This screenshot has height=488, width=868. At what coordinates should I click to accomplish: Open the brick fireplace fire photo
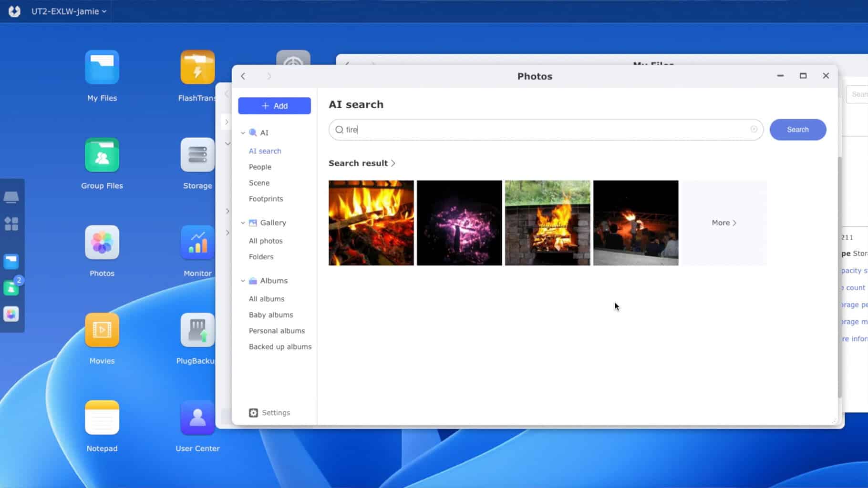(x=548, y=223)
